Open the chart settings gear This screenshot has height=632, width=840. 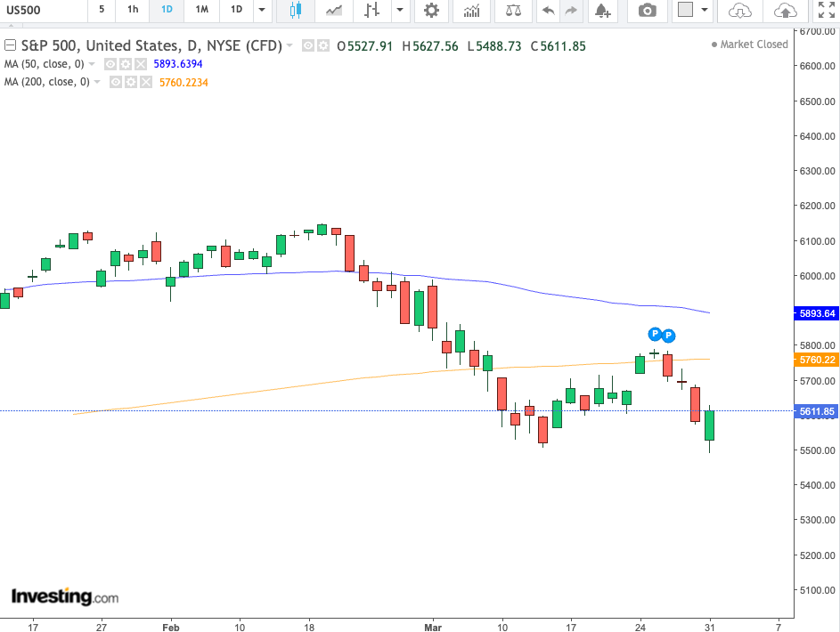pyautogui.click(x=432, y=12)
